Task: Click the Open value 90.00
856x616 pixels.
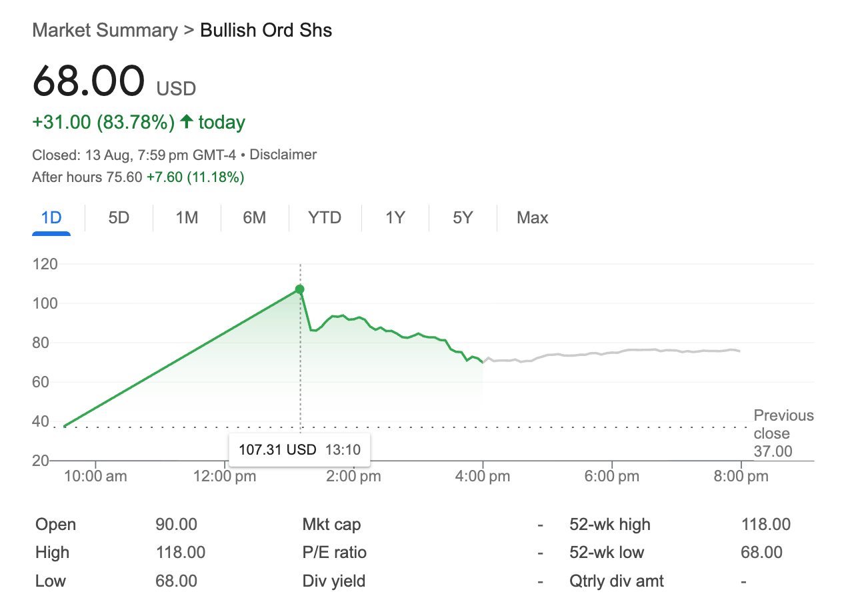Action: coord(176,525)
